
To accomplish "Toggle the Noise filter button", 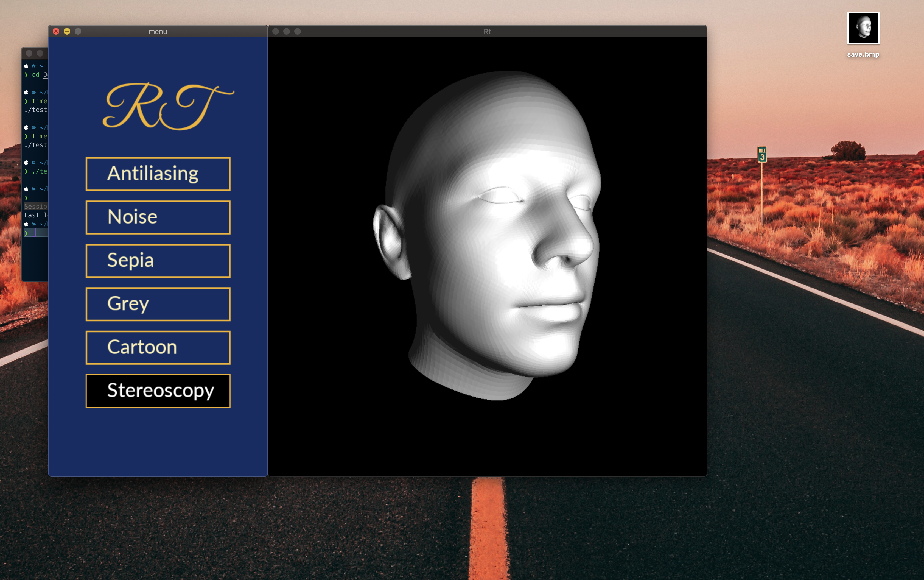I will pos(158,217).
